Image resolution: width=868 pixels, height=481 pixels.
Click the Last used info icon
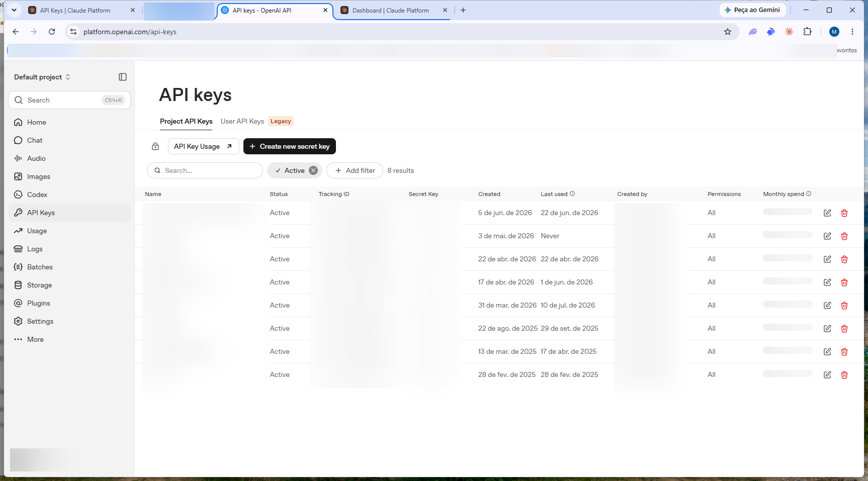[x=572, y=194]
